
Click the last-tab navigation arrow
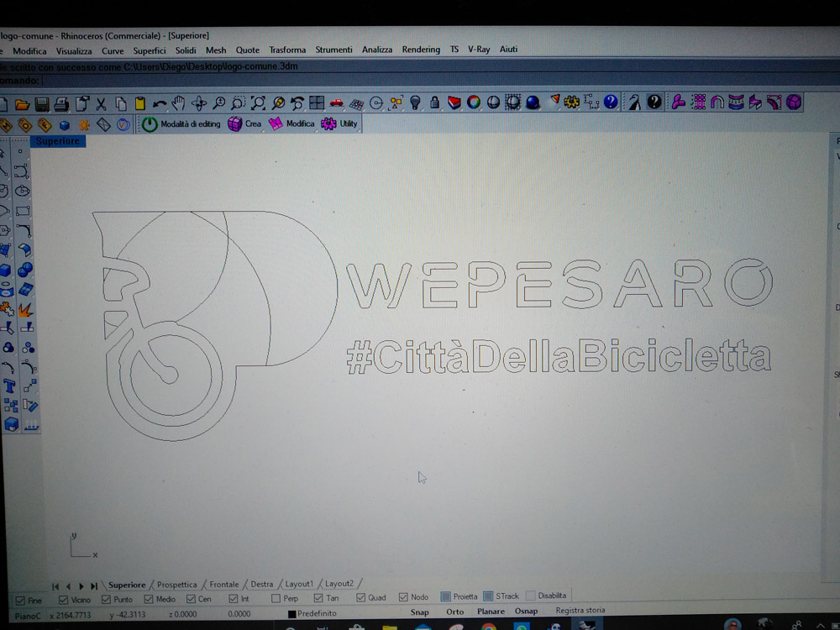point(94,586)
